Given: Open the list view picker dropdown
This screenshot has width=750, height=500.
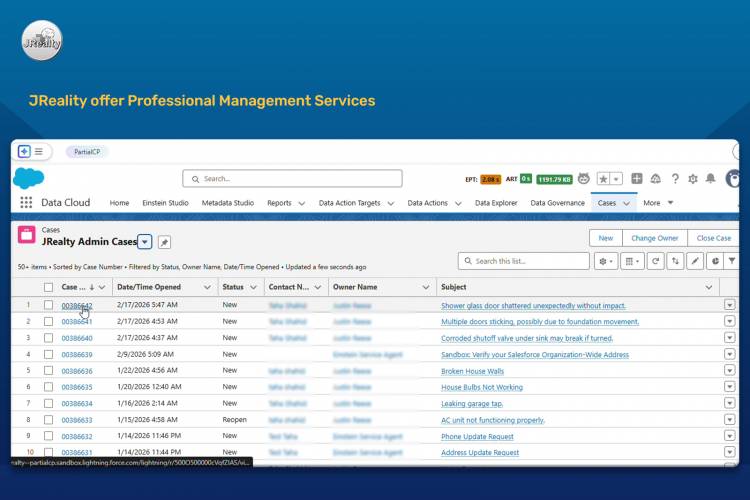Looking at the screenshot, I should pyautogui.click(x=145, y=242).
